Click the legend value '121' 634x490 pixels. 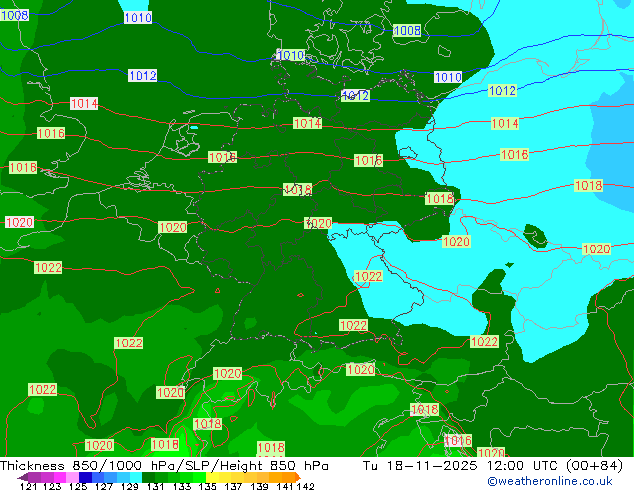[28, 486]
